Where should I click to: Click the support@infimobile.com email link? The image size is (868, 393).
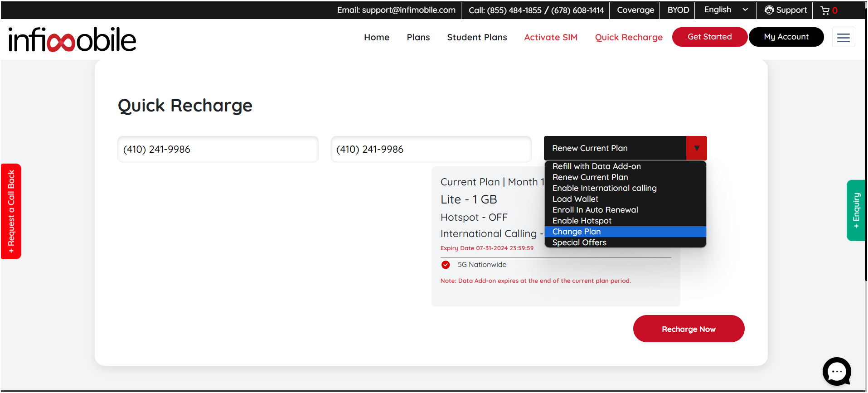tap(409, 10)
